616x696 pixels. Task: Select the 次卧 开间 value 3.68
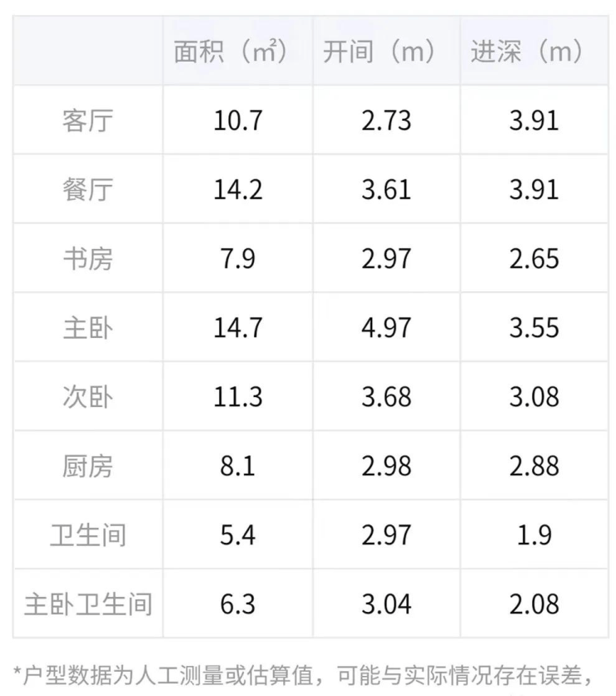pos(386,396)
